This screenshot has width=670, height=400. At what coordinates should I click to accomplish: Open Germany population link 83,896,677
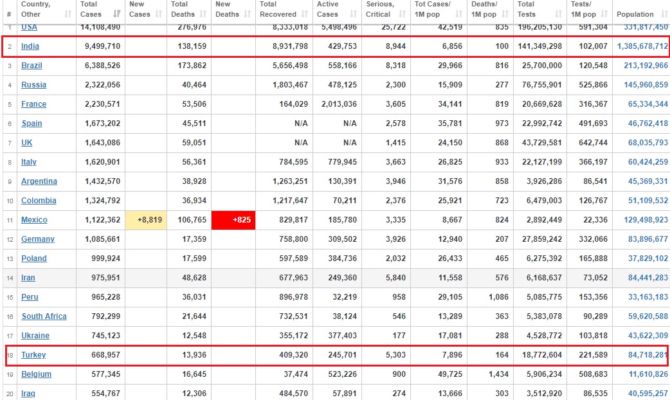tap(648, 239)
